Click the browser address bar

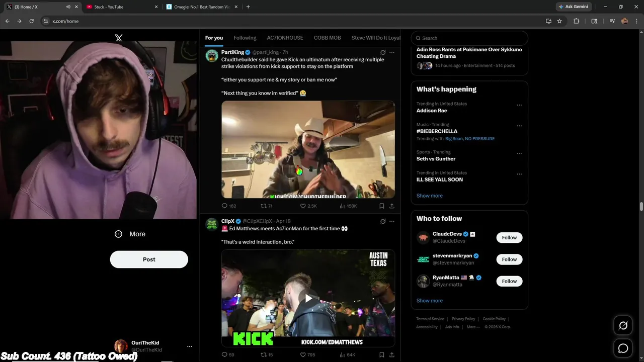point(292,21)
